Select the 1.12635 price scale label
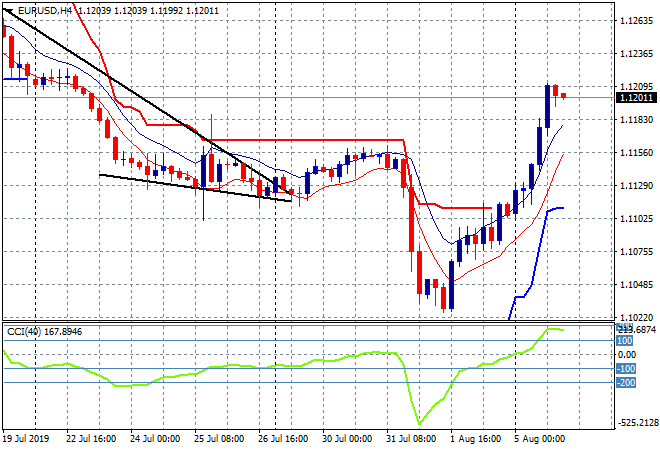The height and width of the screenshot is (450, 660). (636, 21)
